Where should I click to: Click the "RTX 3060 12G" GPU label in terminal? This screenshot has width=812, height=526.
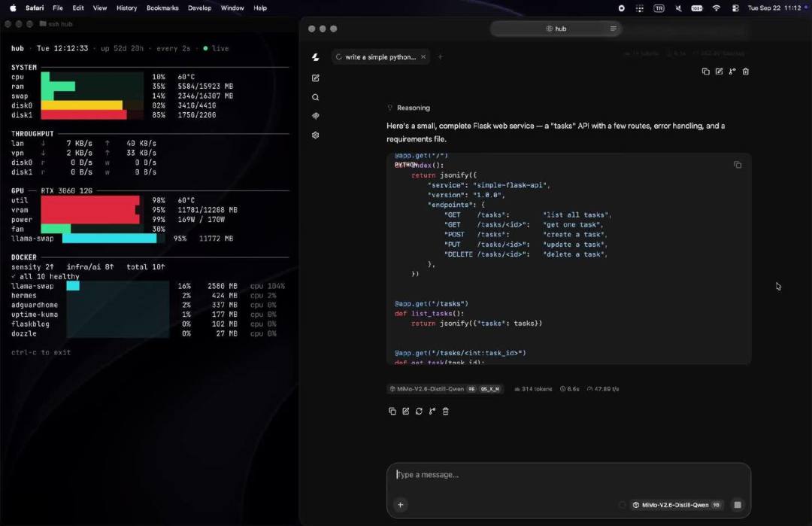67,190
